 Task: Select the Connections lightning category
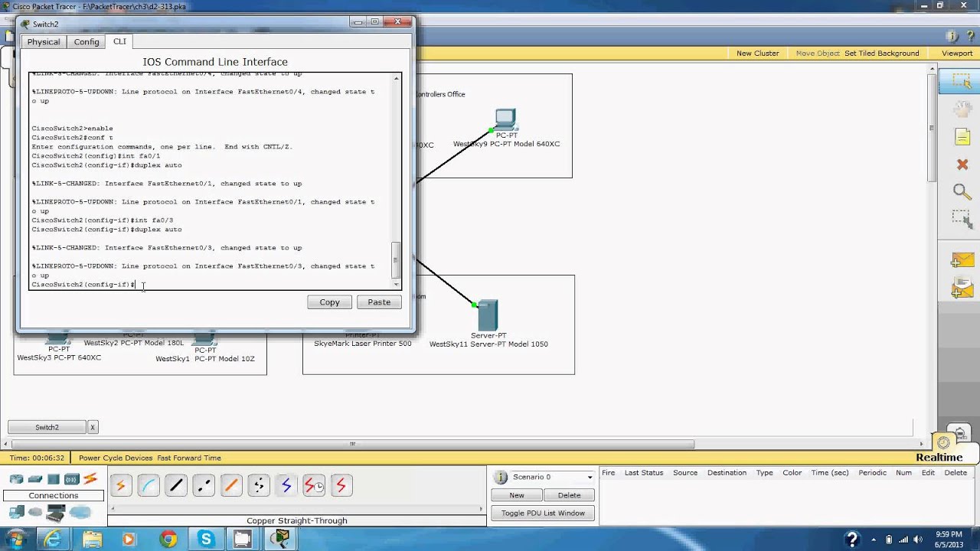[x=90, y=480]
